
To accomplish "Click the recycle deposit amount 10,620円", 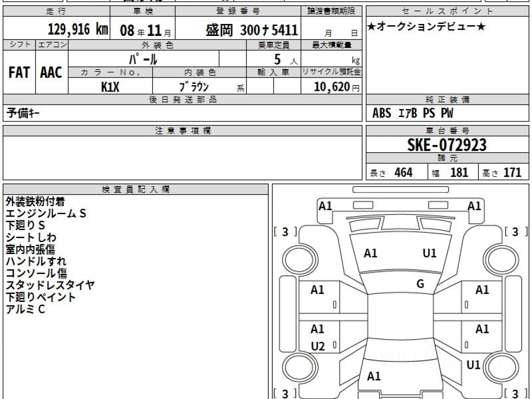I will [x=331, y=87].
